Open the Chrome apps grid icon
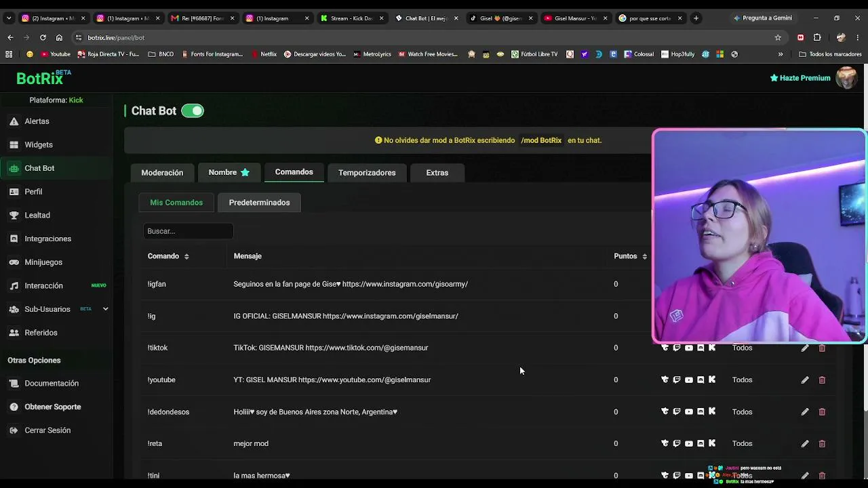This screenshot has width=868, height=488. point(9,54)
